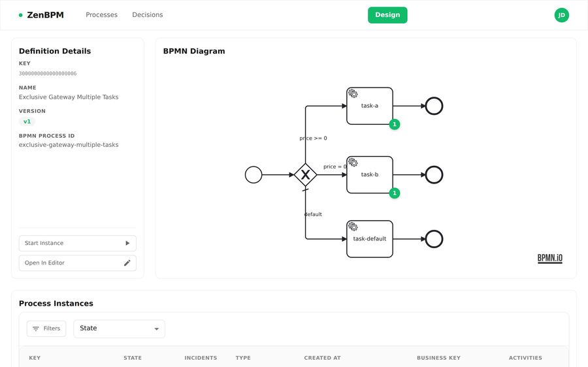
Task: Click the BPMN Diagram heading
Action: pyautogui.click(x=194, y=51)
